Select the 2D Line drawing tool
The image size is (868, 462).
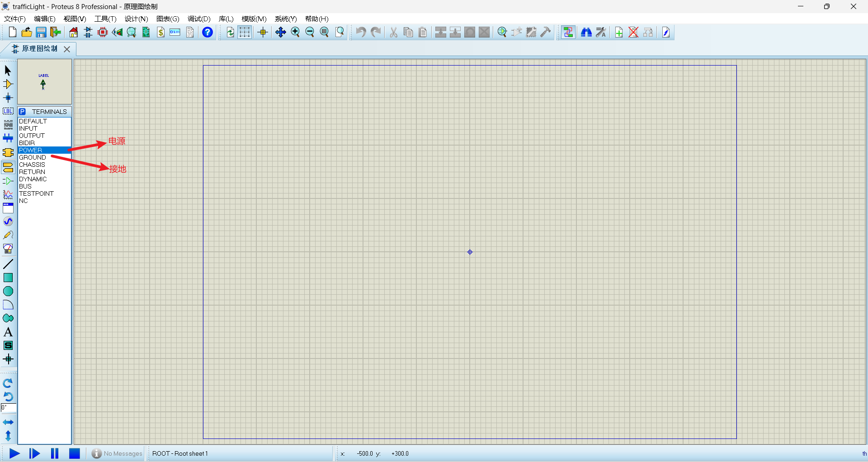tap(8, 264)
